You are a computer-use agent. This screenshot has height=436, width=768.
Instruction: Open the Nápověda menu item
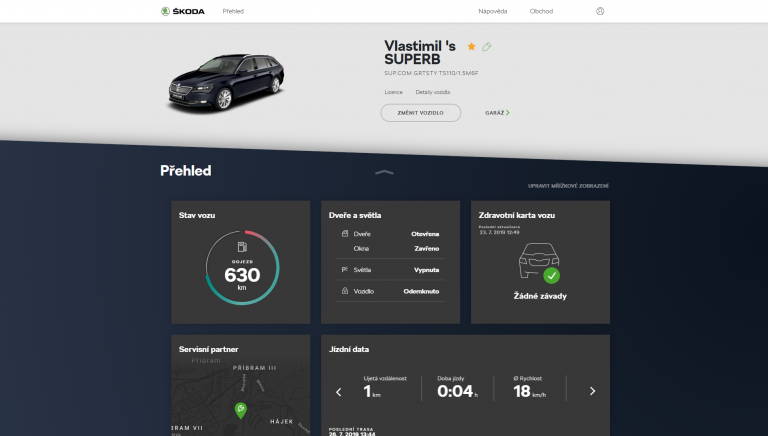coord(493,11)
